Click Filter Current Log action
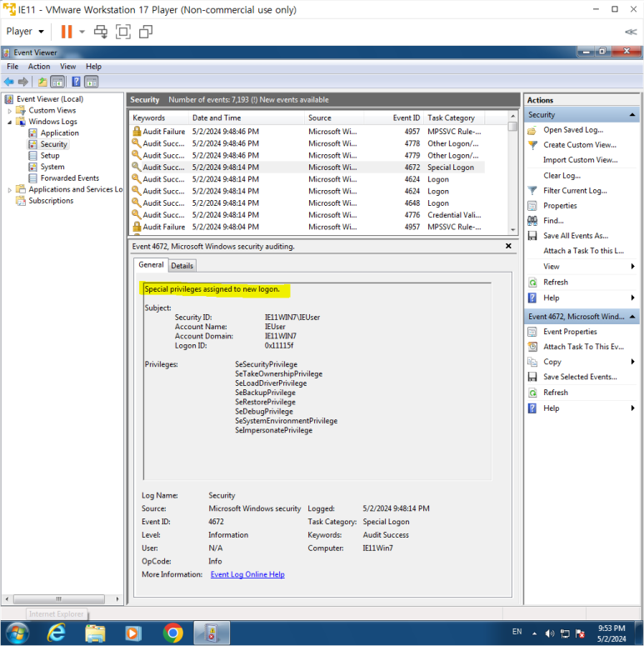 575,190
